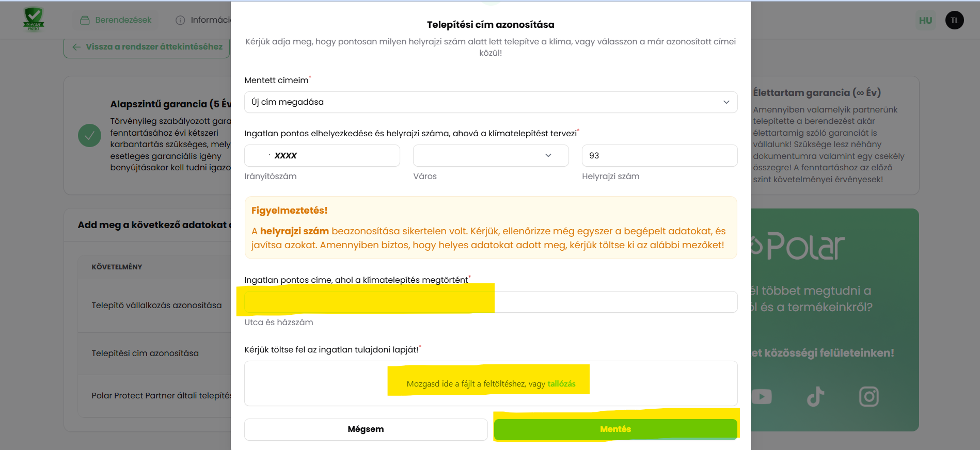Go back via Vissza a rendszer áttekintéséhez
The width and height of the screenshot is (980, 450).
(147, 47)
